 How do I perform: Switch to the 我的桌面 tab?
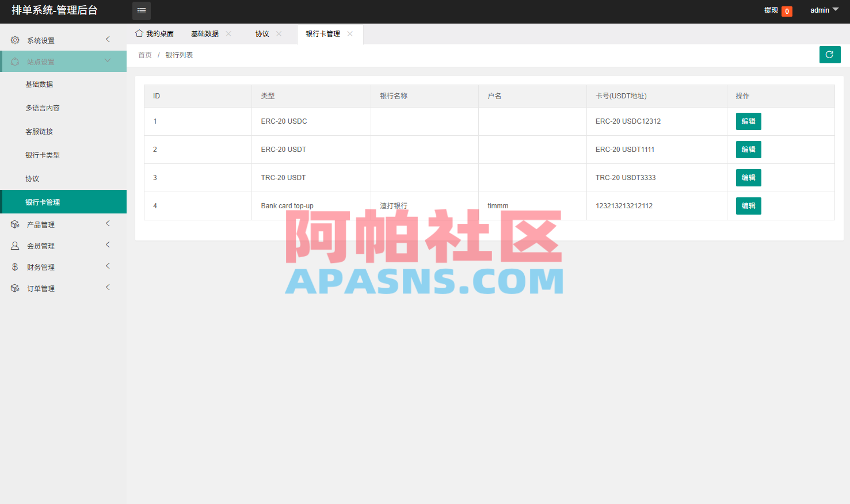tap(154, 34)
